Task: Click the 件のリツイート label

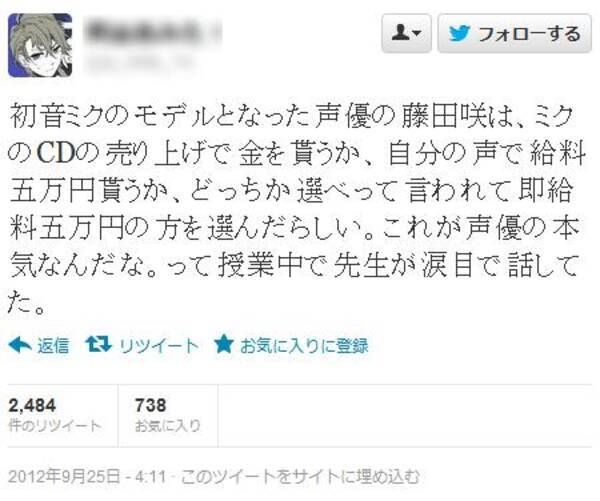Action: 55,426
